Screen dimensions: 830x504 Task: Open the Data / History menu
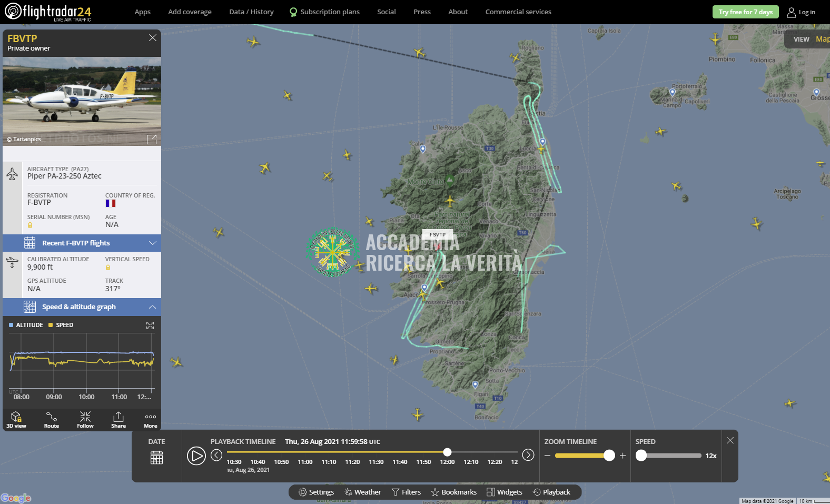click(251, 12)
